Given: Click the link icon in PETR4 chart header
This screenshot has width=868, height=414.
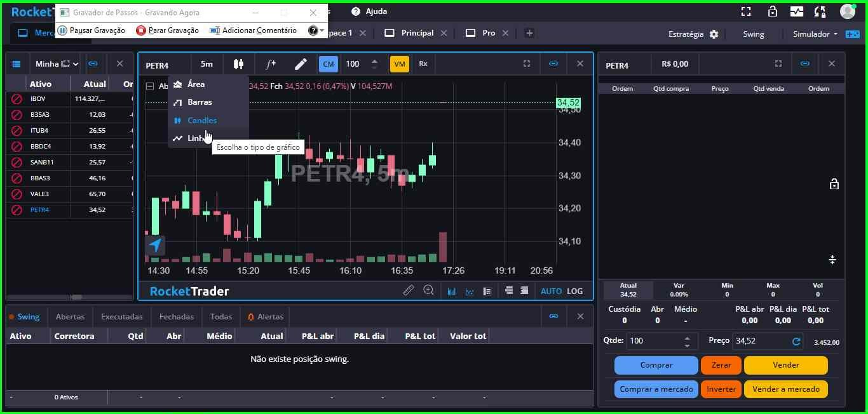Looking at the screenshot, I should 553,63.
